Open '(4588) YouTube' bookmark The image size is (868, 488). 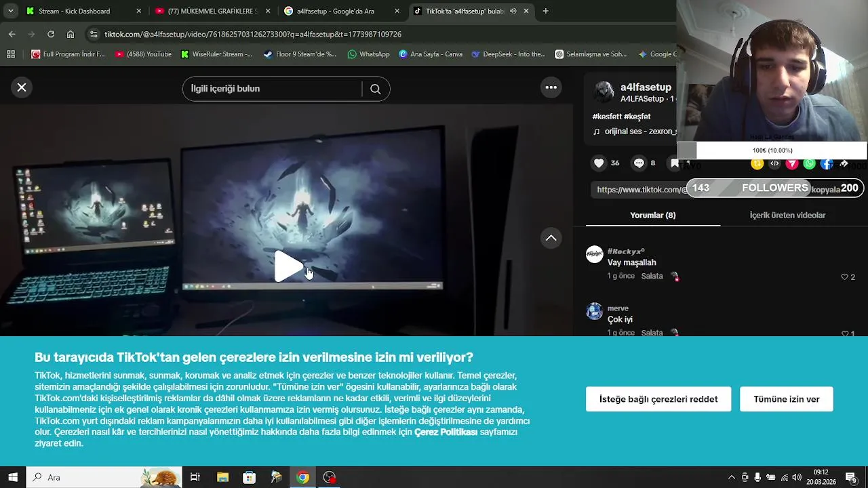point(143,54)
